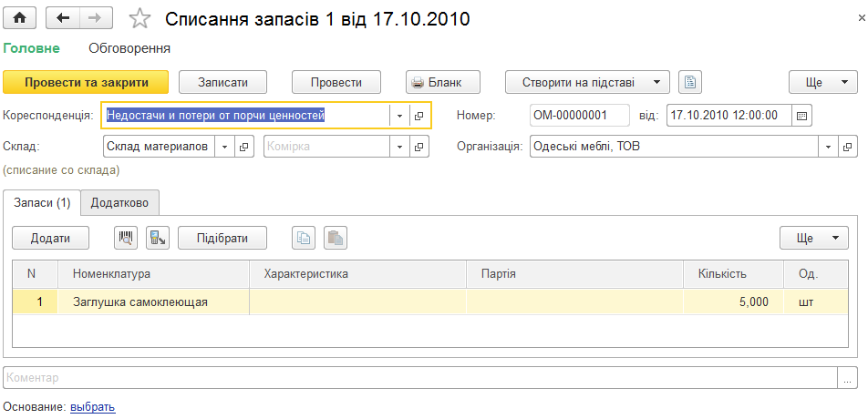Focus the date field 17.10.2010 12:00:00
The image size is (868, 419).
(729, 116)
